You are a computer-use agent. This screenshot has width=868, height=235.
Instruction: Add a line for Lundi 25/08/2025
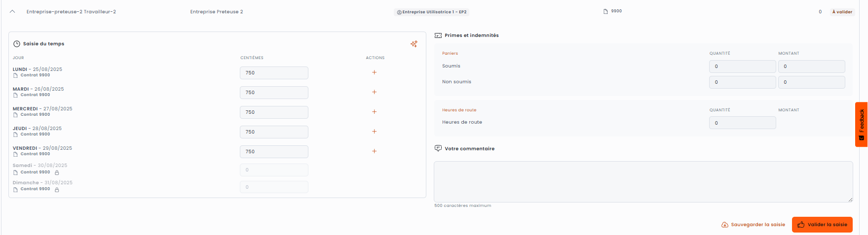coord(374,72)
